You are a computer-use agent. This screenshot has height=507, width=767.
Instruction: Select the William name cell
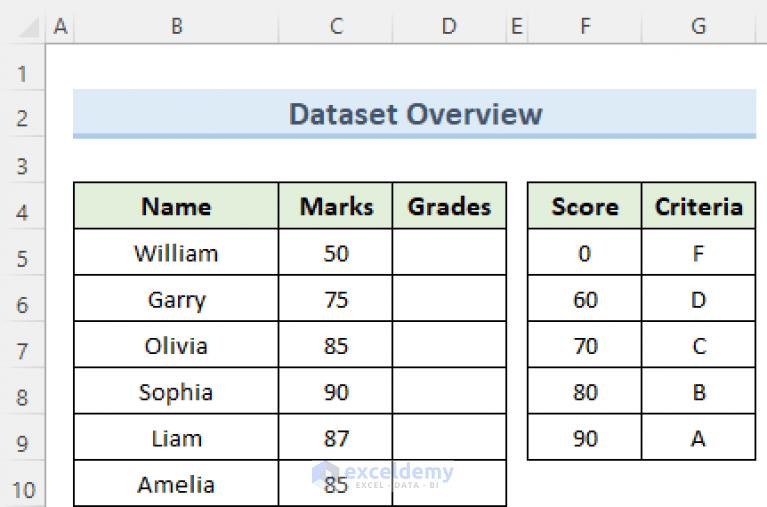[176, 252]
